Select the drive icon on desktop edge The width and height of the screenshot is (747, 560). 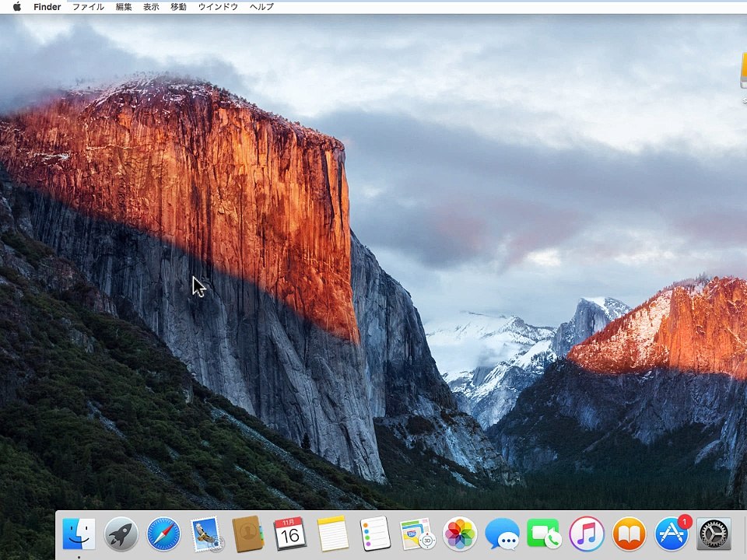point(744,72)
